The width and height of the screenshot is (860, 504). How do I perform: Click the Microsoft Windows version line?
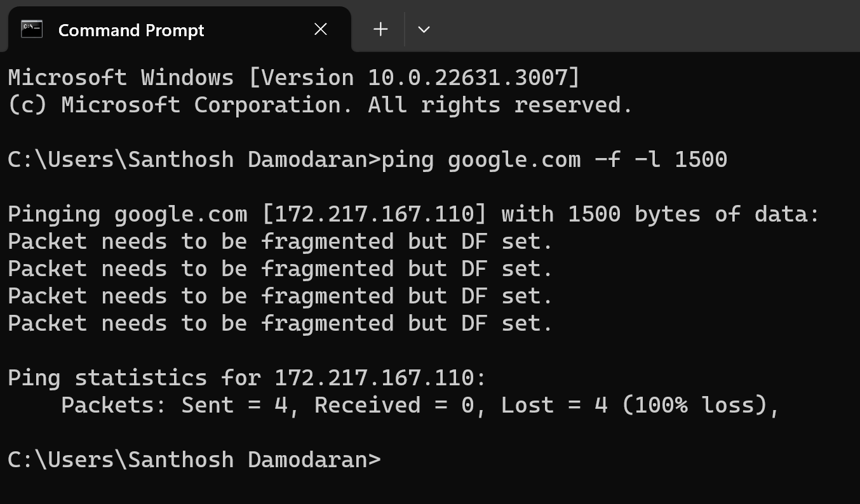click(293, 78)
